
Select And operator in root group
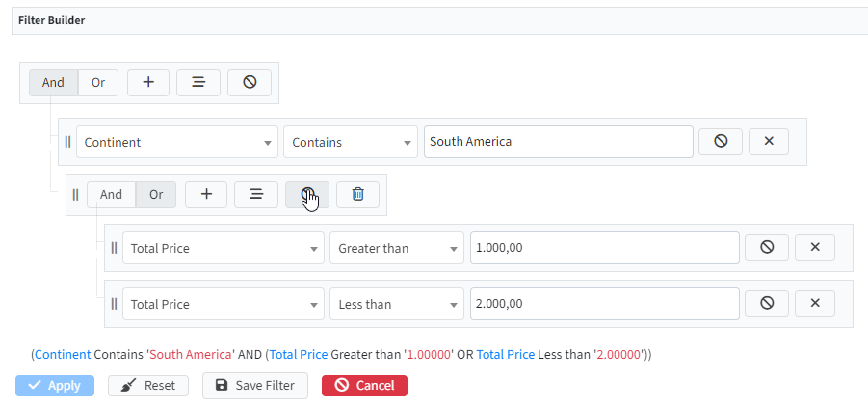coord(54,83)
